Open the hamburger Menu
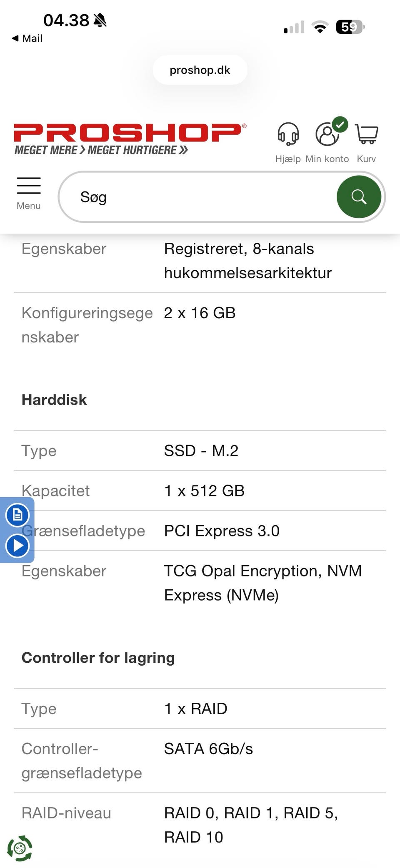The height and width of the screenshot is (868, 400). point(29,193)
